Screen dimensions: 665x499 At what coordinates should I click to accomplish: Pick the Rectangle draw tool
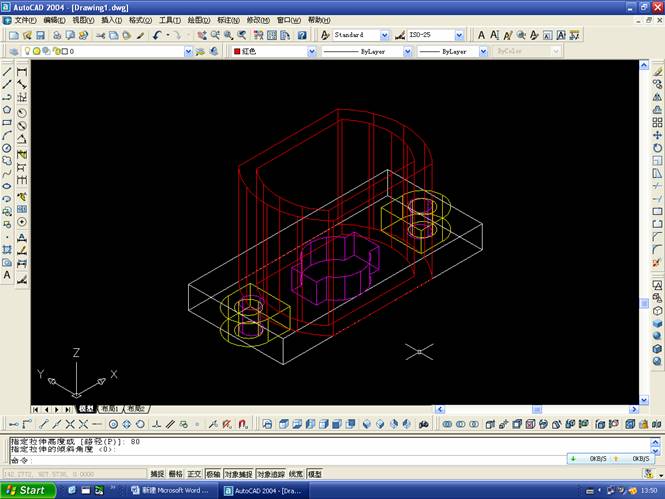point(7,122)
